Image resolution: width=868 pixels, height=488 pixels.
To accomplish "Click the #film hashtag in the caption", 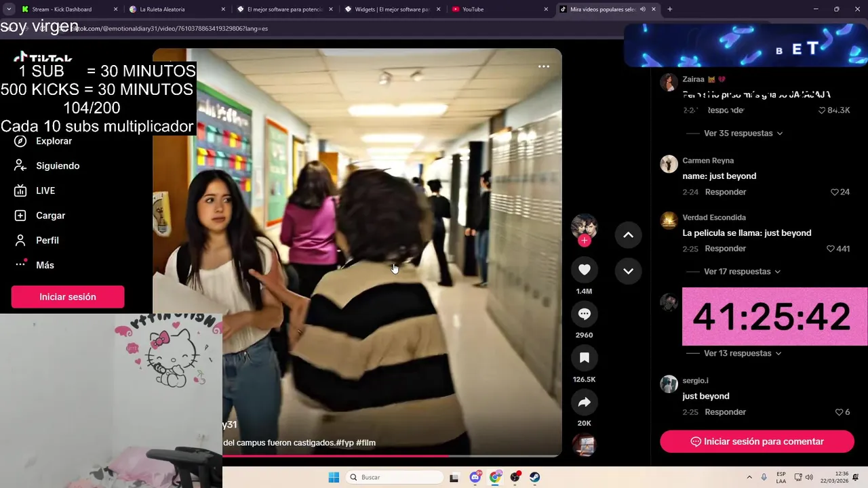I will [366, 443].
